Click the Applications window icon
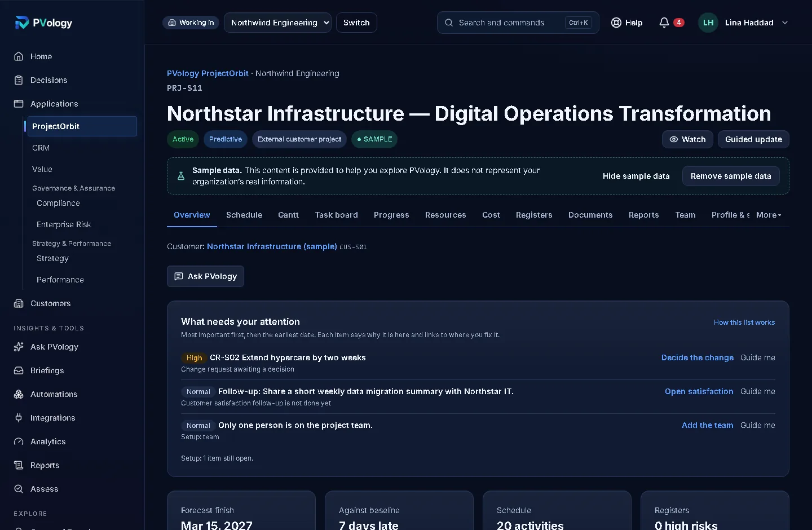The height and width of the screenshot is (530, 812). tap(19, 104)
